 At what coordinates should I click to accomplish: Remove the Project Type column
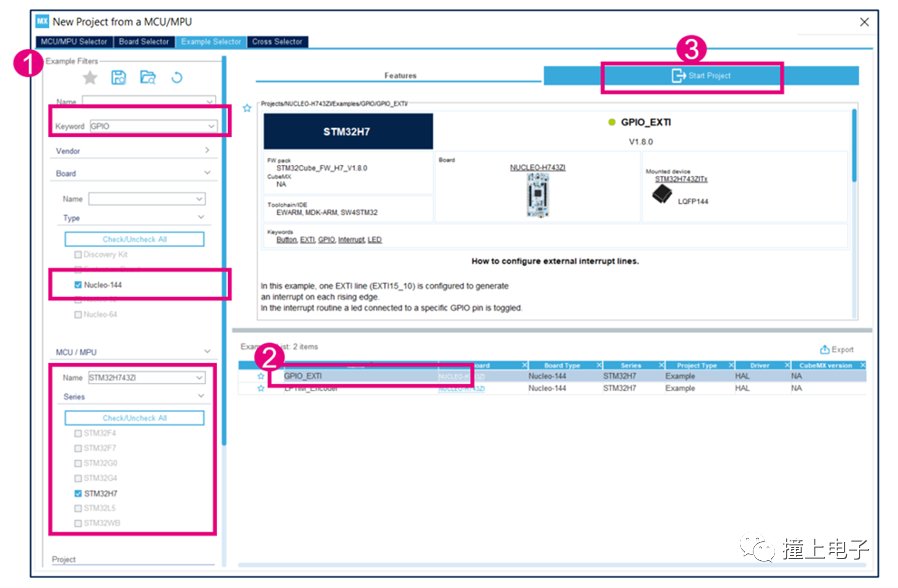click(731, 365)
